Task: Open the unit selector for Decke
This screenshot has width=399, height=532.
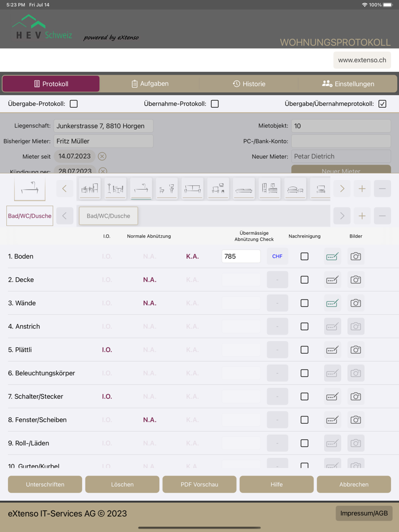Action: [278, 280]
